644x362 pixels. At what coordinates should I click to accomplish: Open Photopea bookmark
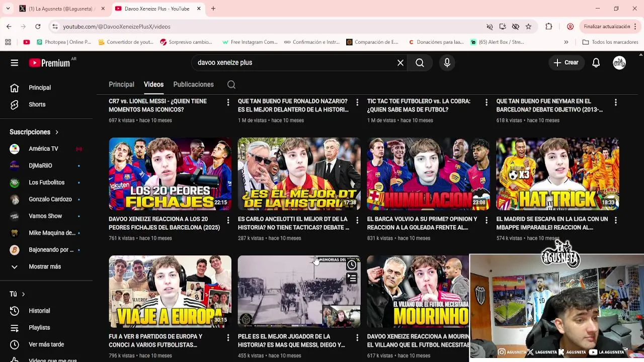pos(63,42)
